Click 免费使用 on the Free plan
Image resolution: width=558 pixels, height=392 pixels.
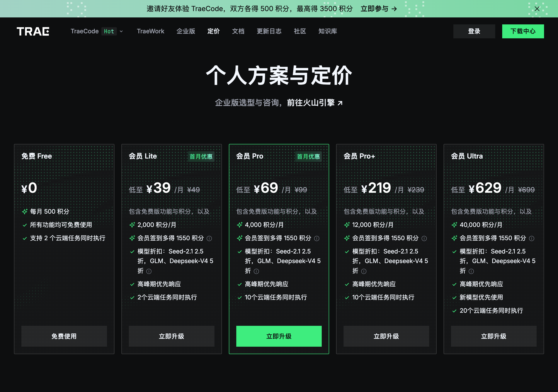click(64, 336)
